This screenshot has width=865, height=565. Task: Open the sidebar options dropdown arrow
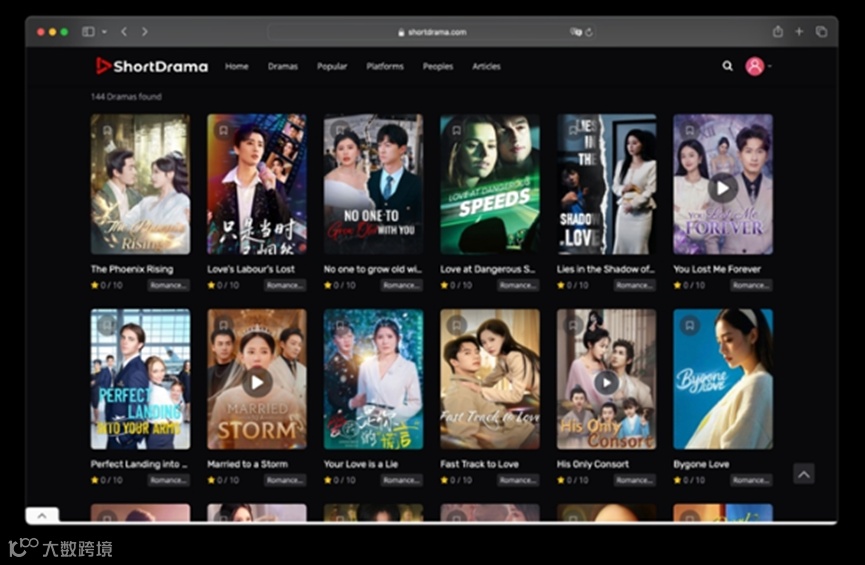(x=104, y=31)
